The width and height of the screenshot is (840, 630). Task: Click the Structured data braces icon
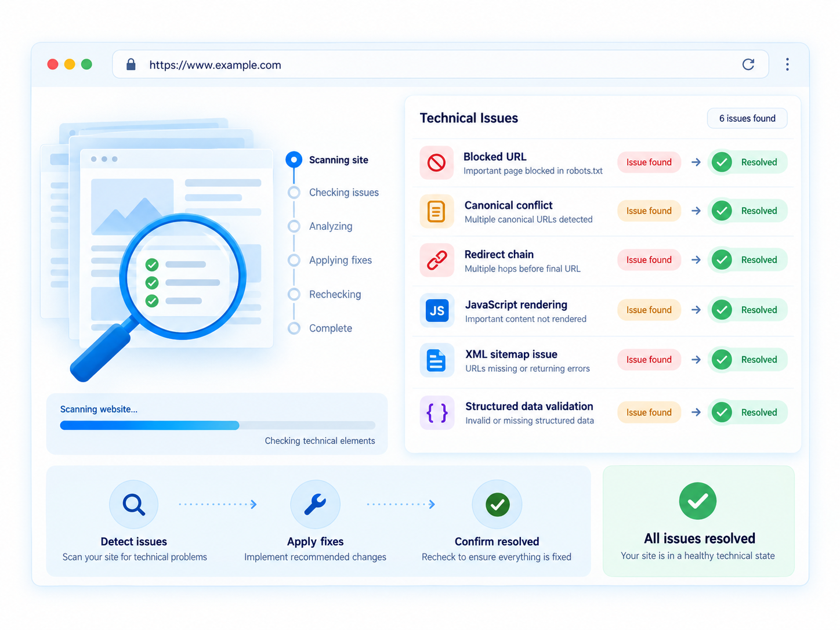(x=436, y=413)
